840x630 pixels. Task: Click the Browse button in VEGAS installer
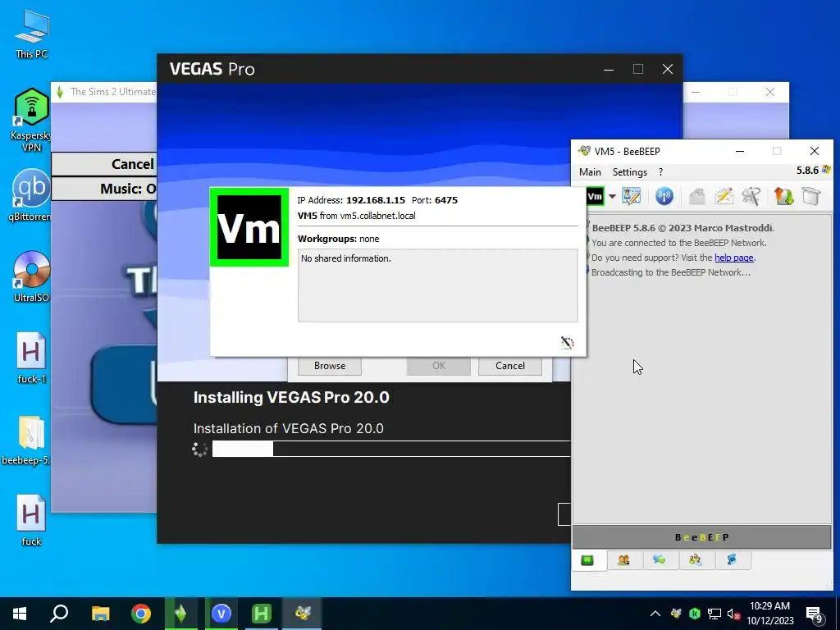(330, 366)
